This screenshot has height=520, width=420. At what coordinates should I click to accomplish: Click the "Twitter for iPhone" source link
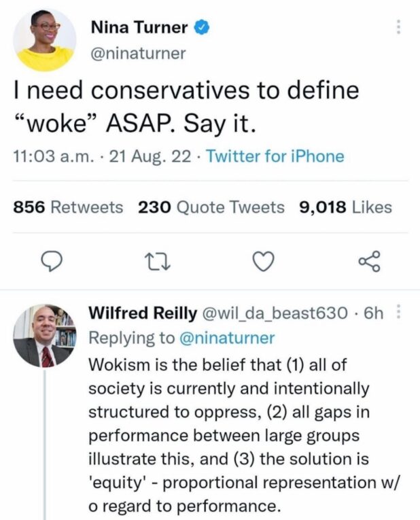pyautogui.click(x=275, y=156)
